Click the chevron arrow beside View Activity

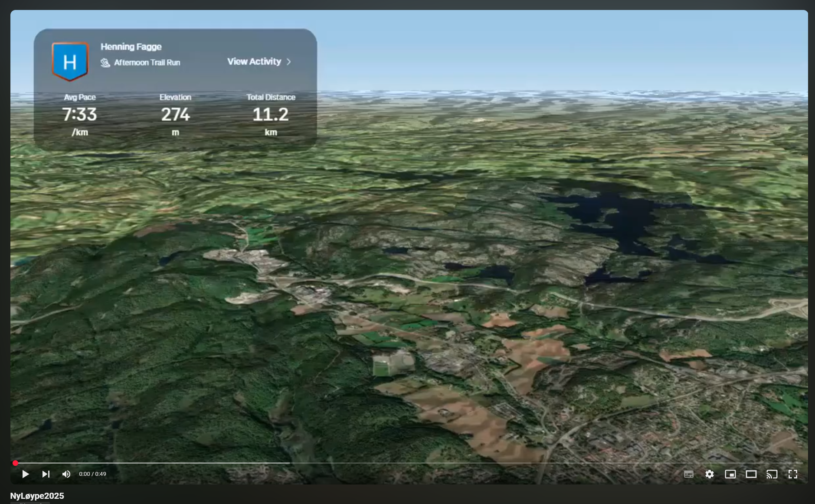[x=289, y=62]
